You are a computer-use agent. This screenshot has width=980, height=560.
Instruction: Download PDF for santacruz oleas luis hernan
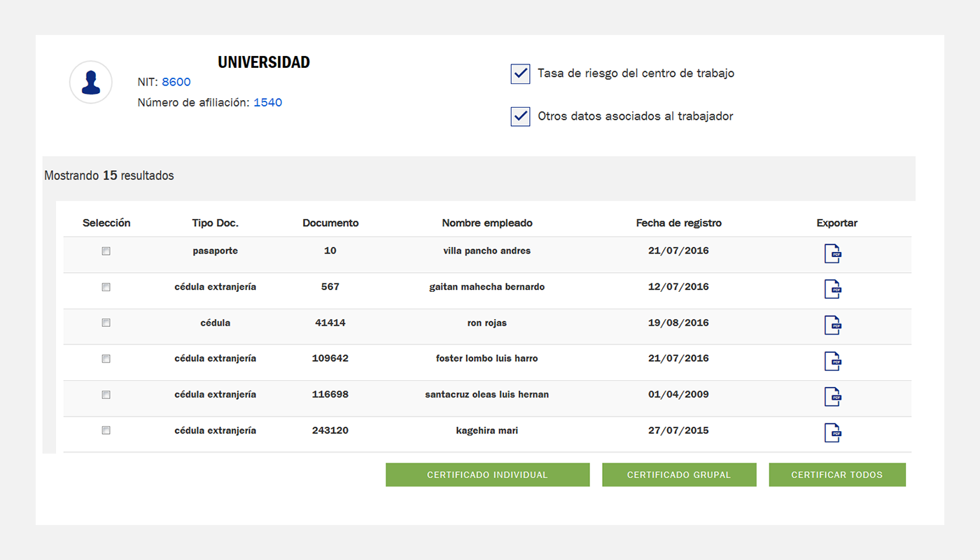[832, 397]
